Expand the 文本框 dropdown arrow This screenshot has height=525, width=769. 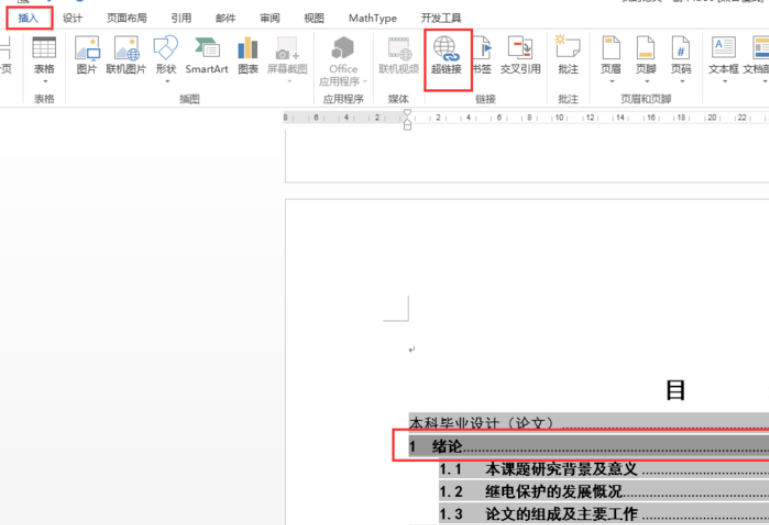click(x=724, y=81)
